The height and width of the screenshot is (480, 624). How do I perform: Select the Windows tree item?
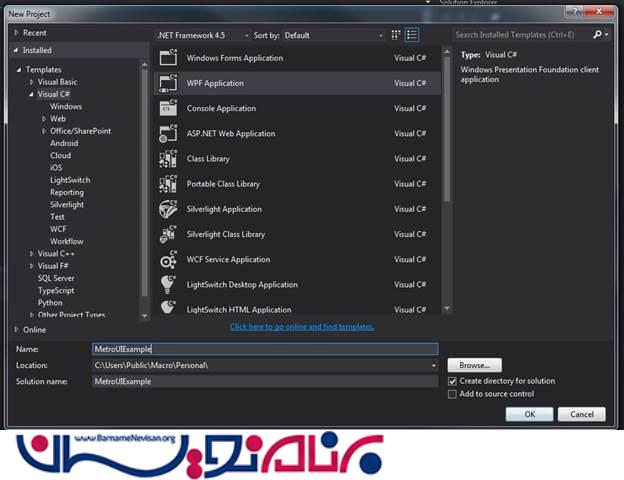point(66,106)
